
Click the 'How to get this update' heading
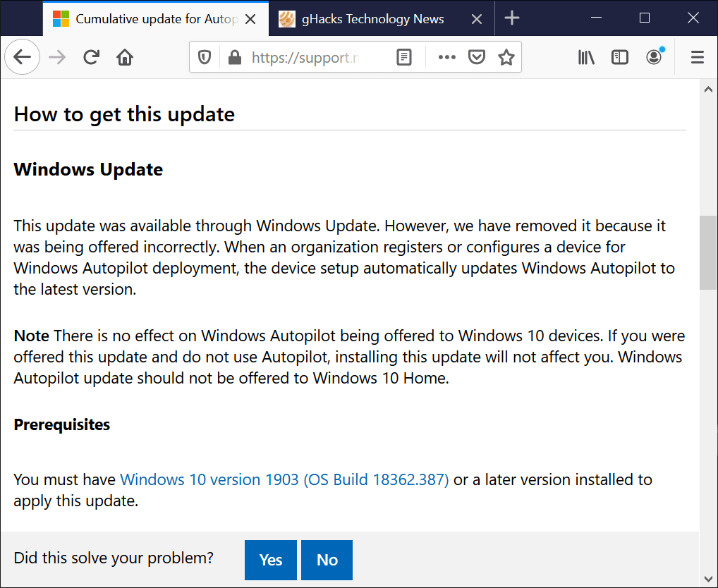[x=124, y=114]
